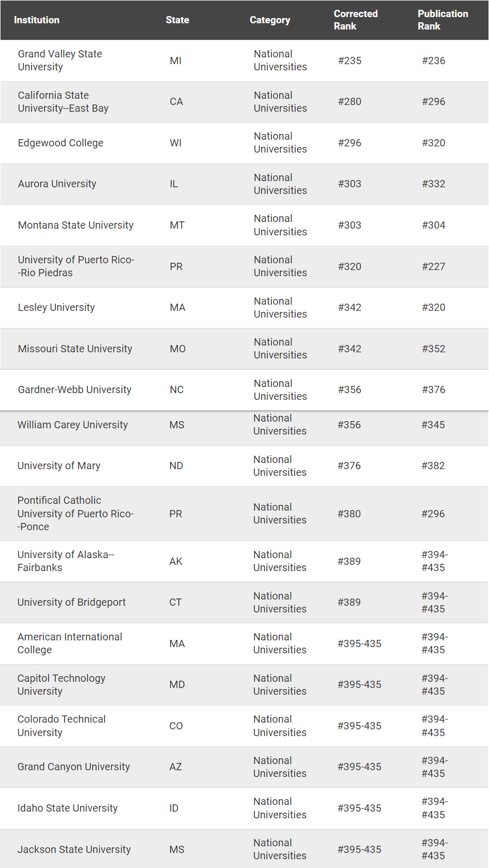Click the Publication Rank column header

click(x=442, y=20)
